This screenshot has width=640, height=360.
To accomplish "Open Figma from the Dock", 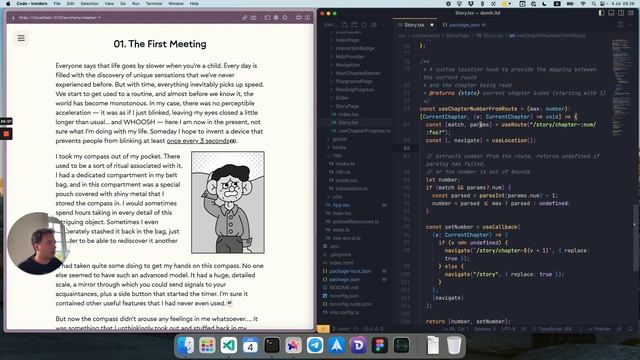I will pyautogui.click(x=380, y=345).
